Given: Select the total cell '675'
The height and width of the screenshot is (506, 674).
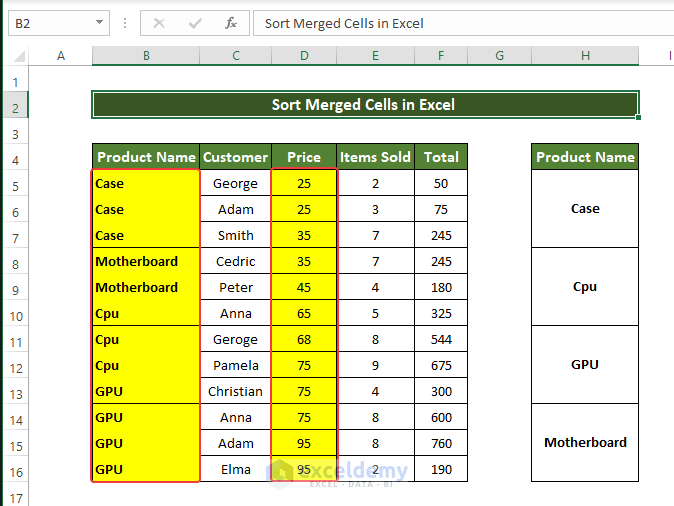Looking at the screenshot, I should [x=441, y=365].
